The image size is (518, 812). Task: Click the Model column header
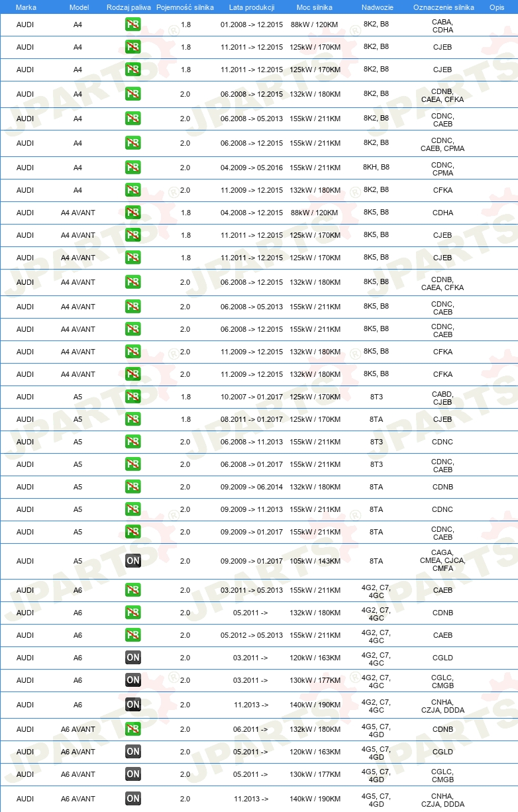79,7
